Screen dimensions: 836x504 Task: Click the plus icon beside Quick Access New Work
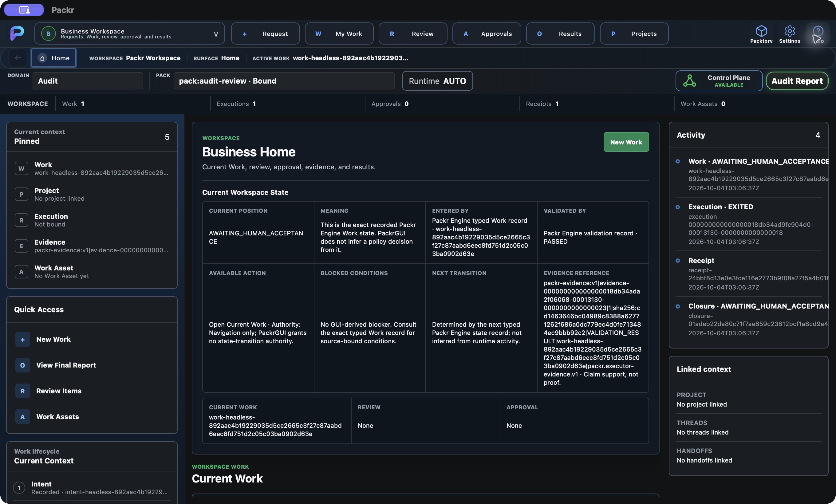point(22,340)
